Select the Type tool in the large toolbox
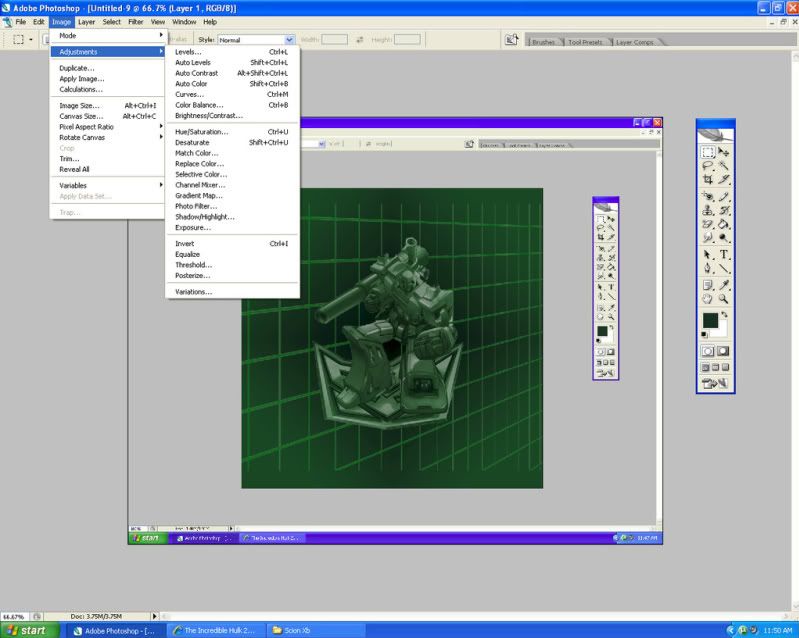This screenshot has width=799, height=638. 723,254
